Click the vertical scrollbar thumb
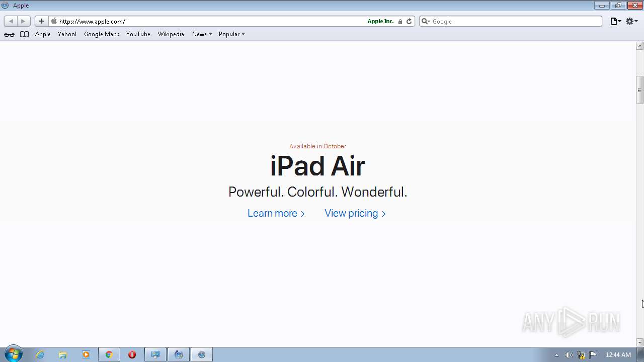The height and width of the screenshot is (362, 644). [x=639, y=90]
